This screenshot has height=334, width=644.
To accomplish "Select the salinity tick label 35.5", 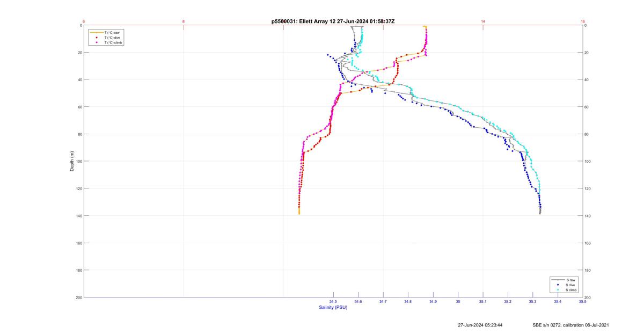I will point(582,301).
